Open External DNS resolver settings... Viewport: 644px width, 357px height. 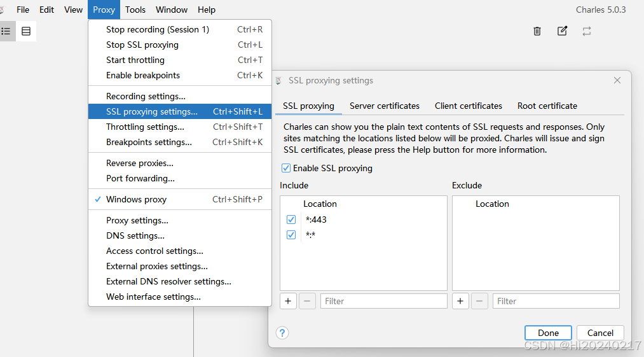coord(180,281)
